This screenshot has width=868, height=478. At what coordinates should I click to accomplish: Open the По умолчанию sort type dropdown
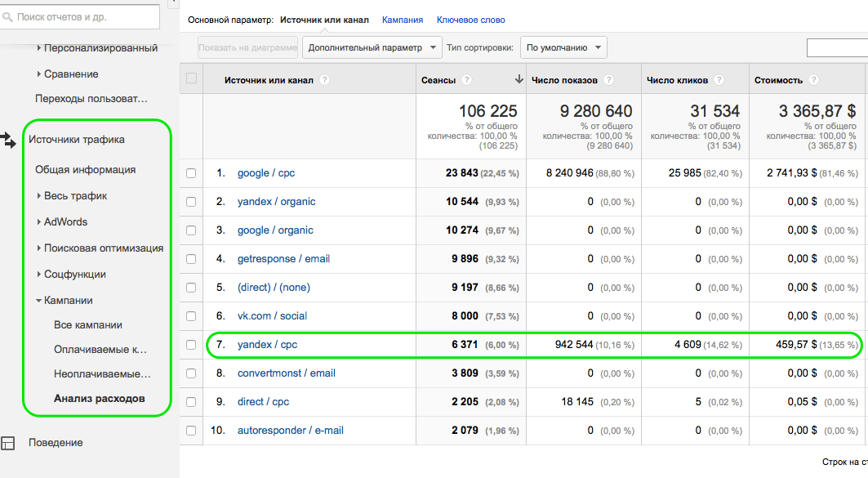tap(563, 47)
